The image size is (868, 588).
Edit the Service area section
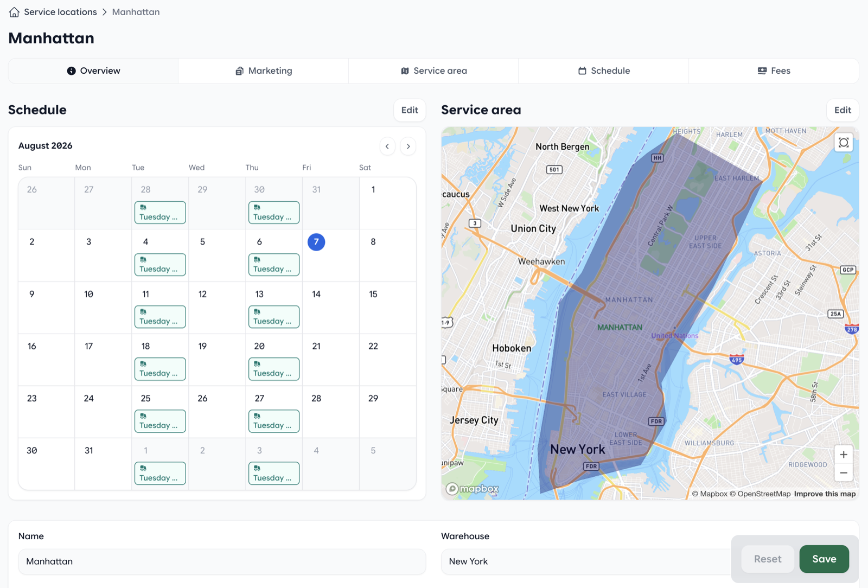[x=843, y=110]
